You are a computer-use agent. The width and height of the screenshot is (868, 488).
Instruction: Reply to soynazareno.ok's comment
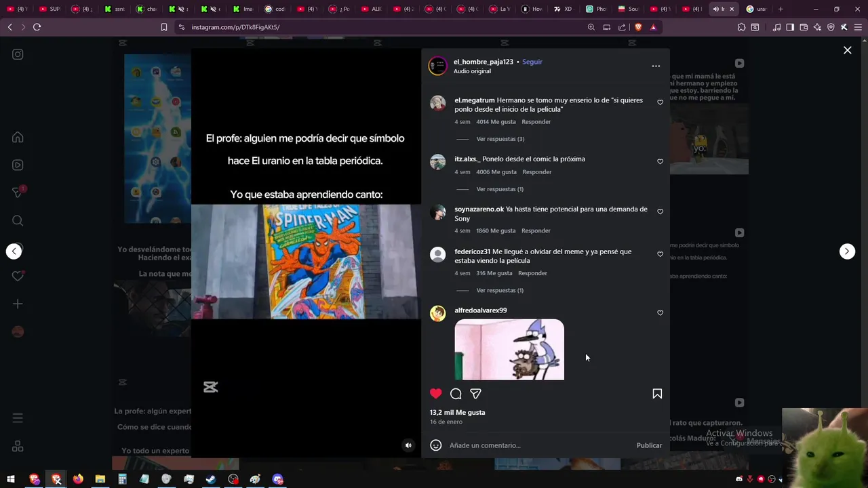pos(536,230)
